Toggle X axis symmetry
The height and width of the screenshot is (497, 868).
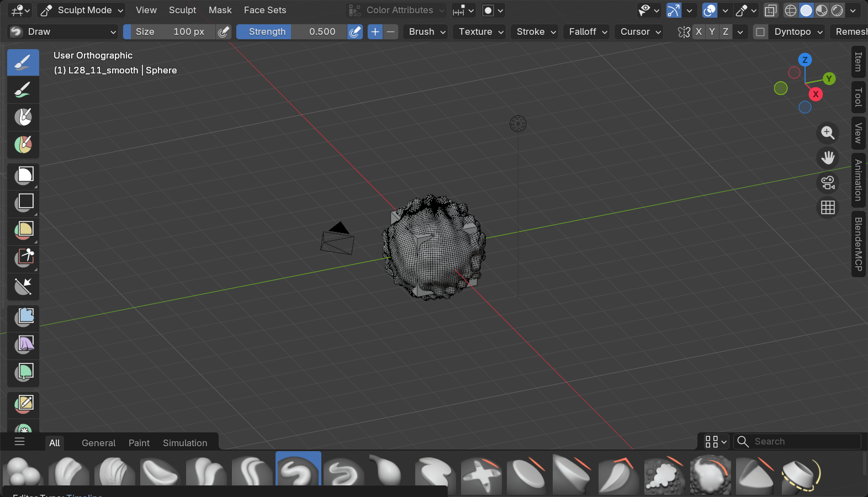click(x=698, y=32)
